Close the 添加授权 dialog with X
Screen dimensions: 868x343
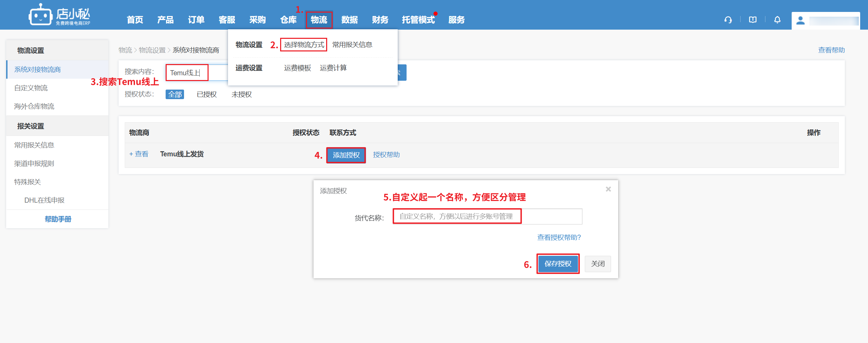click(x=608, y=189)
